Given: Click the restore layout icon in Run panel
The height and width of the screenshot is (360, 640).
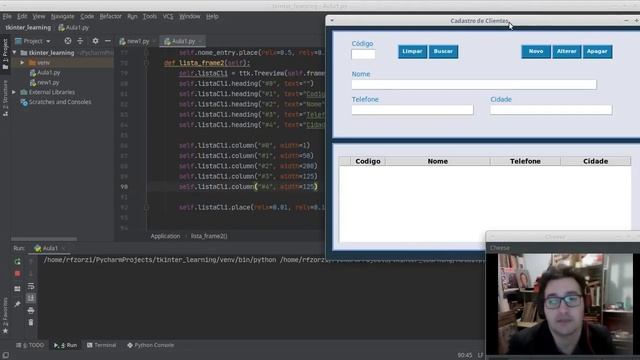Looking at the screenshot, I should point(17,289).
